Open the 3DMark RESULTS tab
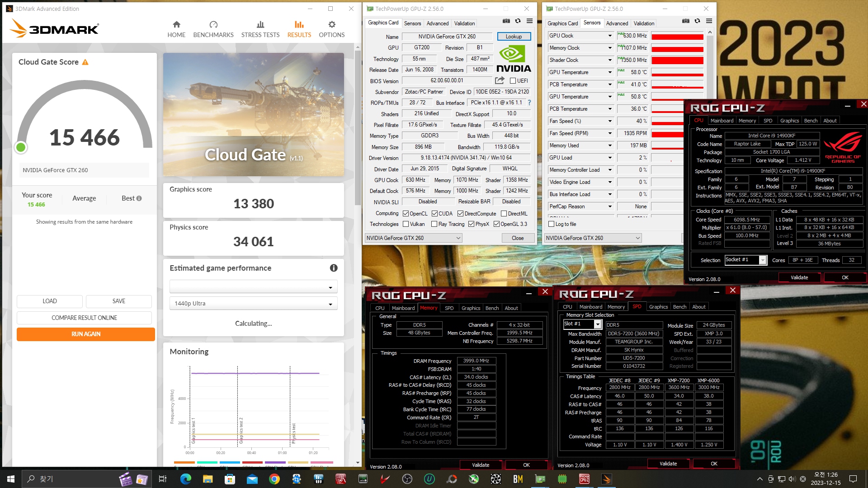Image resolution: width=868 pixels, height=488 pixels. 299,29
